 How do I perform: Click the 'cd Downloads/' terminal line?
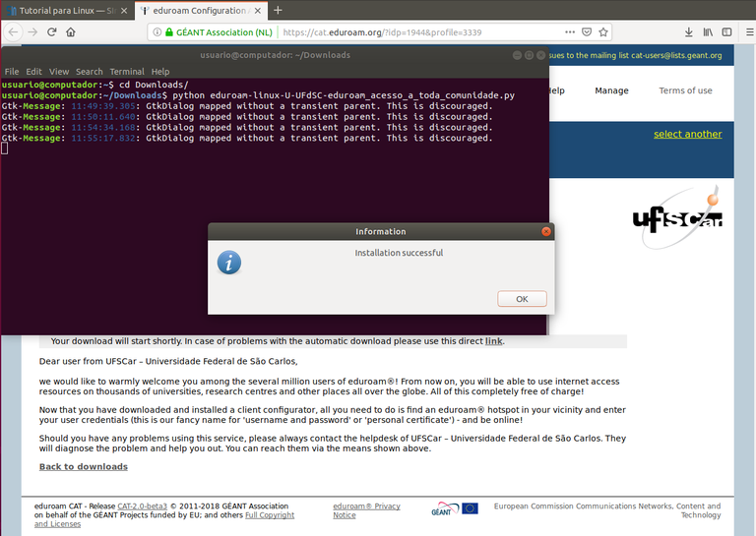pyautogui.click(x=94, y=85)
